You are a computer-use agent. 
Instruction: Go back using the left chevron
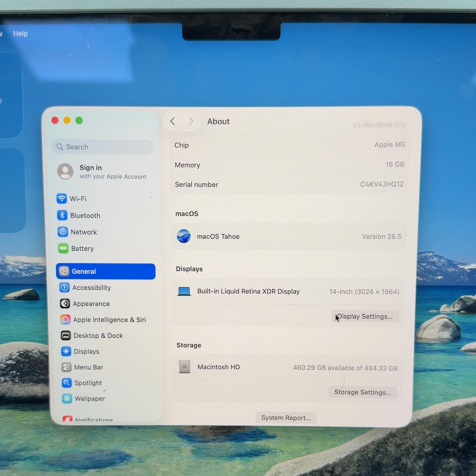173,121
